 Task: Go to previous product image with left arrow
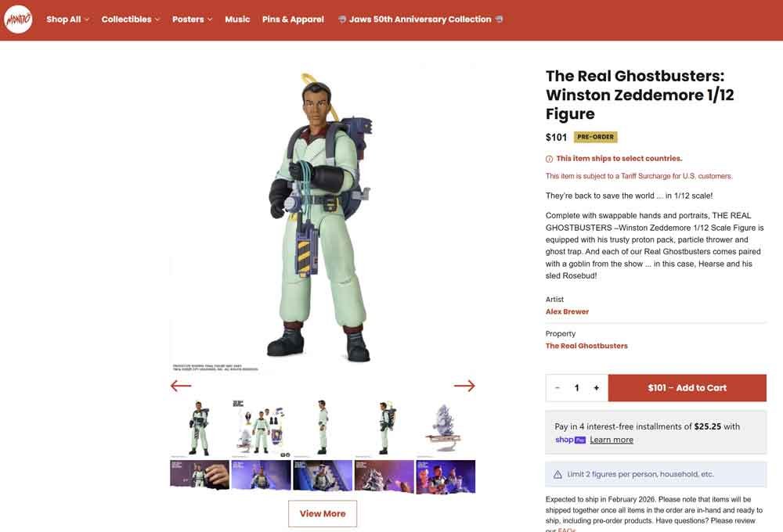(181, 386)
